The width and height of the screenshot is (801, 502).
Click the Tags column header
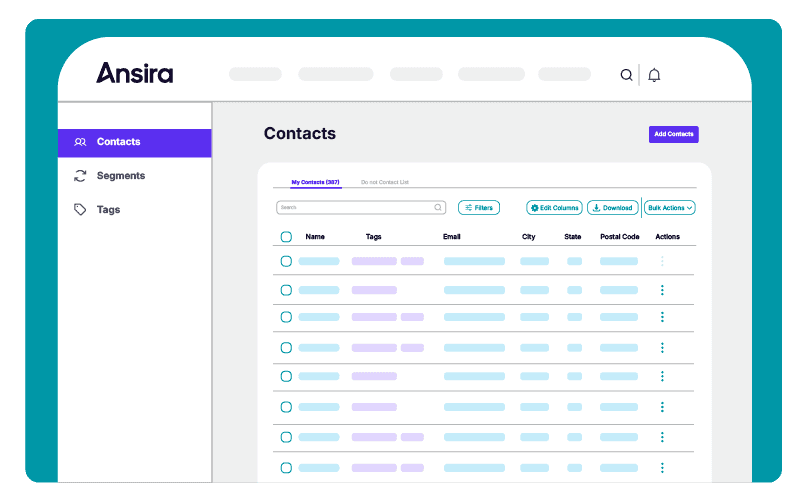point(373,237)
